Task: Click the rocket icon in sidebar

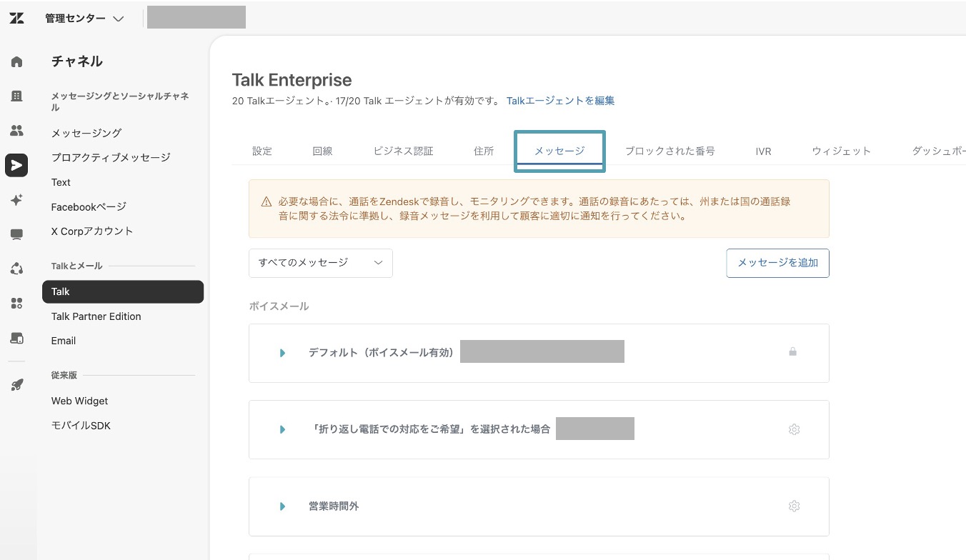Action: pos(16,385)
